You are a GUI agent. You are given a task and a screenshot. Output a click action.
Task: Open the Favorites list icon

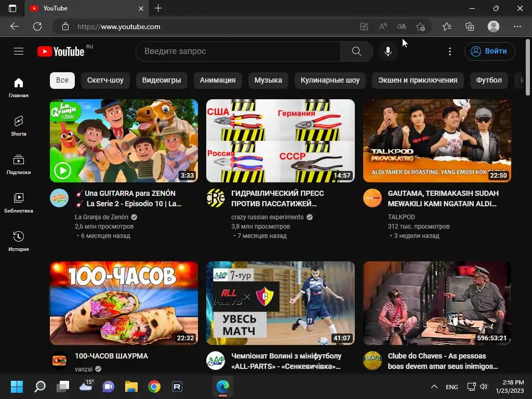click(447, 26)
